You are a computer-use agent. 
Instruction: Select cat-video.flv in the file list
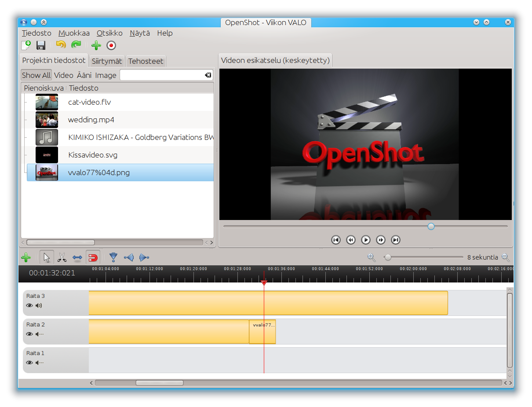[x=120, y=102]
